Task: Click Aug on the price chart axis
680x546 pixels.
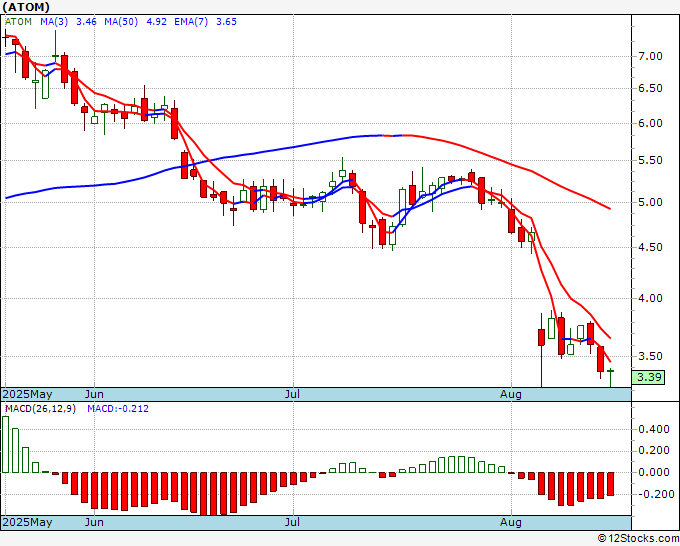Action: pyautogui.click(x=510, y=394)
